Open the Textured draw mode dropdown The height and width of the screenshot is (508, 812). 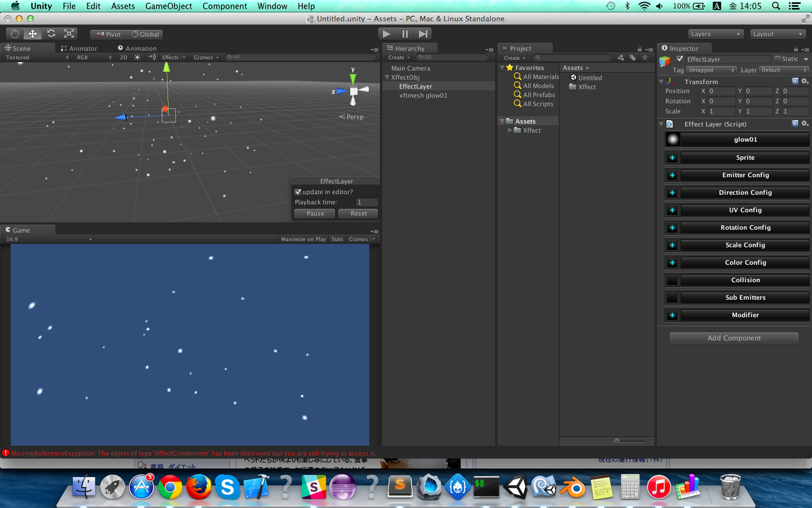pyautogui.click(x=37, y=57)
